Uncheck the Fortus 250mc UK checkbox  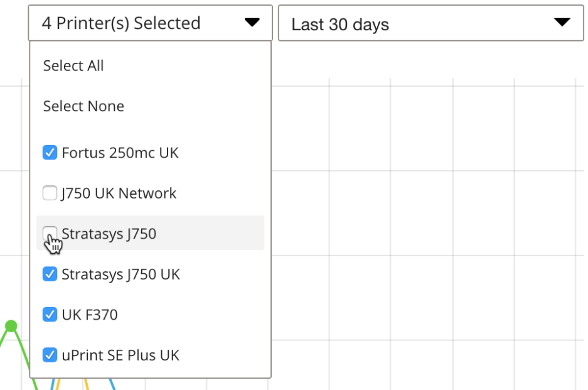pyautogui.click(x=50, y=153)
